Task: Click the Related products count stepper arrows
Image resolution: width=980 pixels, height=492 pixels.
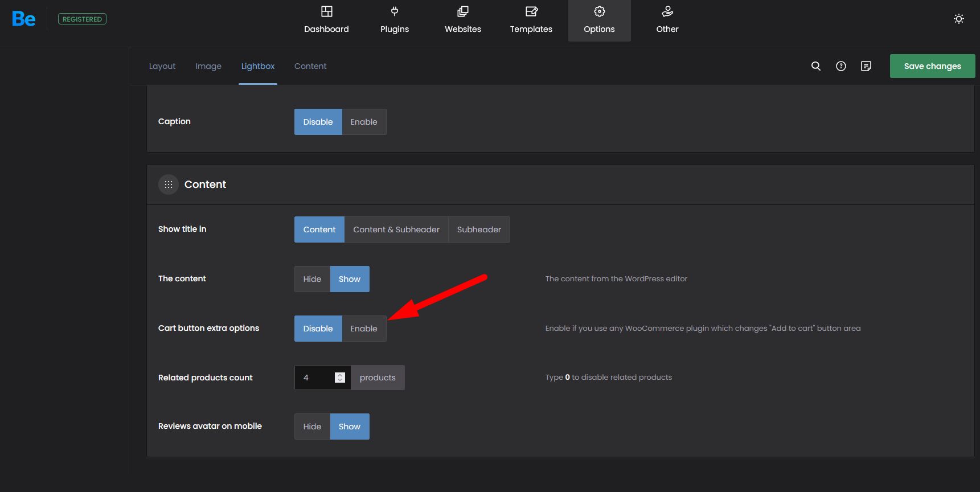Action: tap(340, 378)
